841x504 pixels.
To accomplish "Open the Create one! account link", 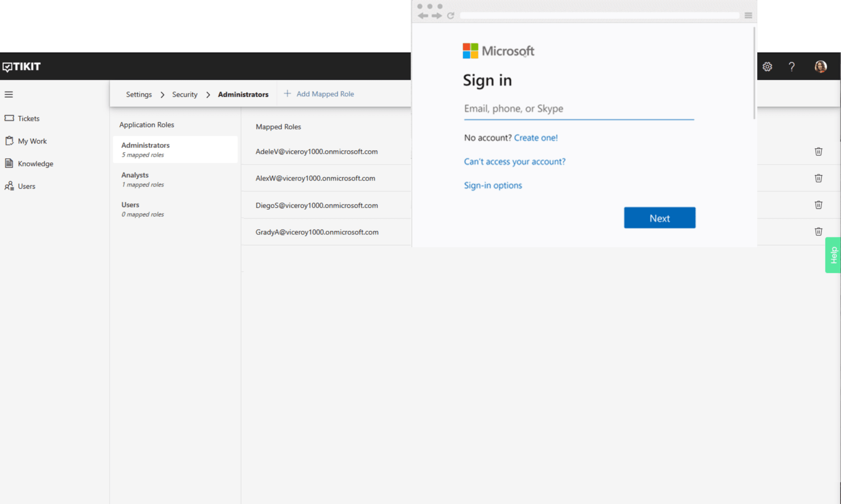I will [x=535, y=137].
